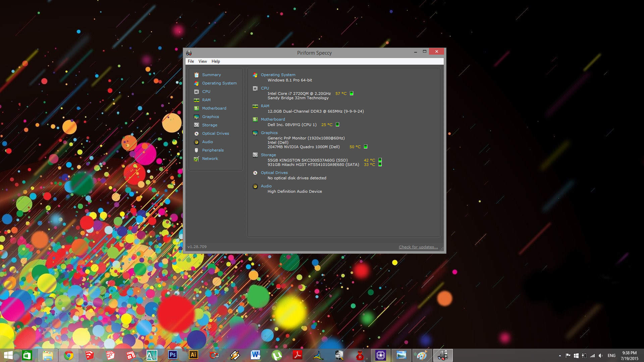Click the 55GB KINGSTON SSD entry
The height and width of the screenshot is (362, 644).
tap(308, 160)
